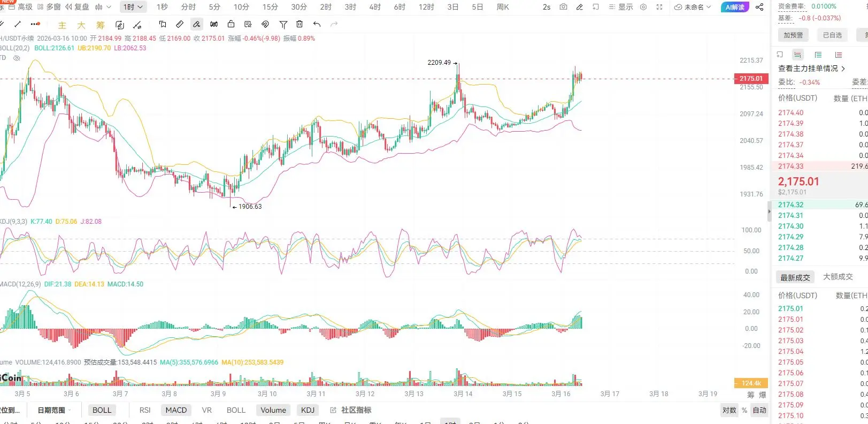Click 高级 advanced mode button
868x424 pixels.
point(20,7)
